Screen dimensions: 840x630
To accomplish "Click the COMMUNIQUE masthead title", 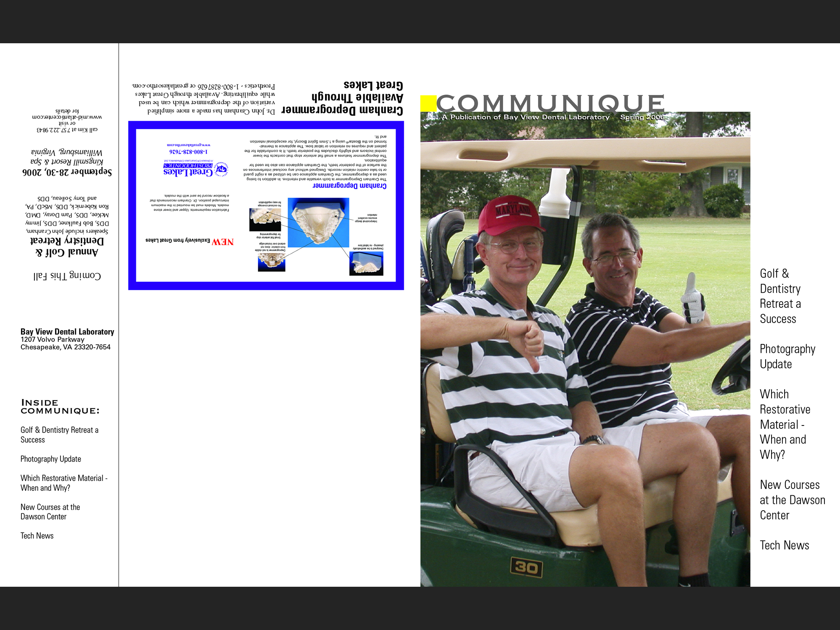I will tap(550, 102).
